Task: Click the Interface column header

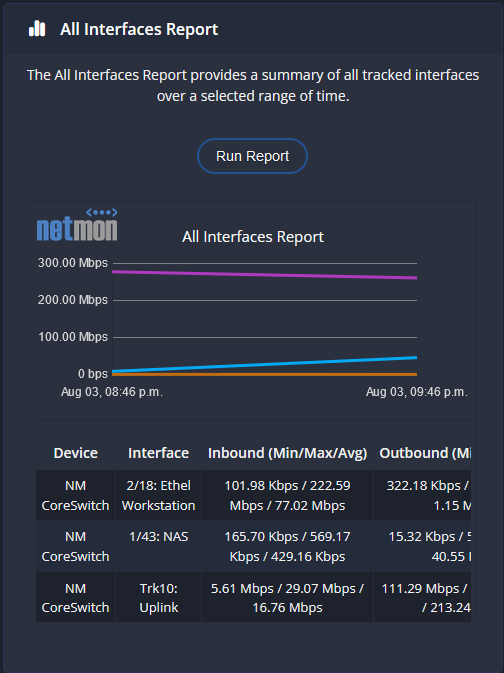Action: click(x=158, y=453)
